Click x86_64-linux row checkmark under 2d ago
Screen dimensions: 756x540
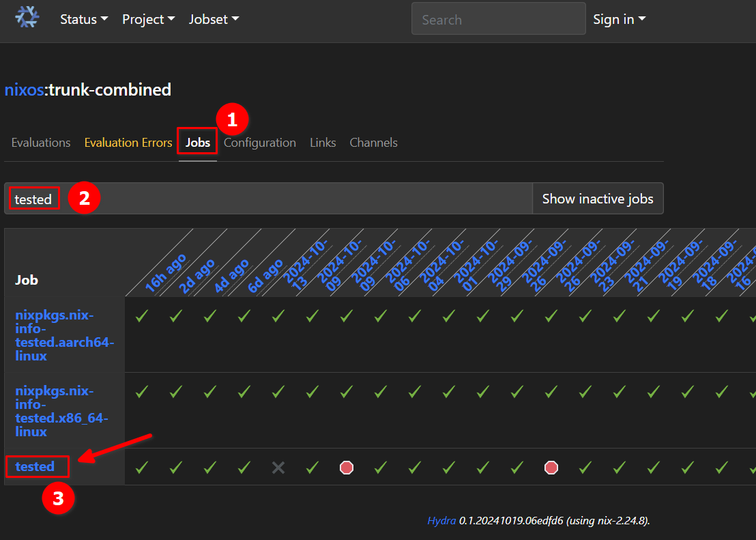(176, 392)
